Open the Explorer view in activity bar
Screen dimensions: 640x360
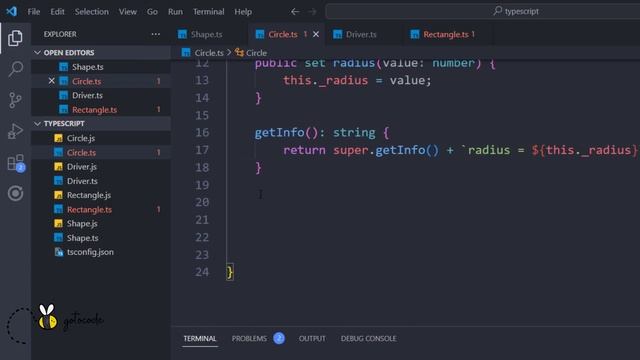(x=15, y=38)
